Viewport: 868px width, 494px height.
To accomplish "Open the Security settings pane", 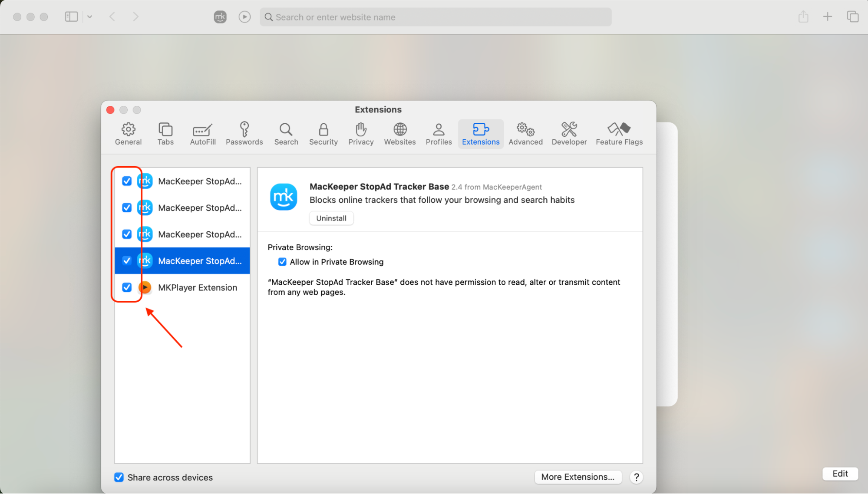I will pos(323,134).
